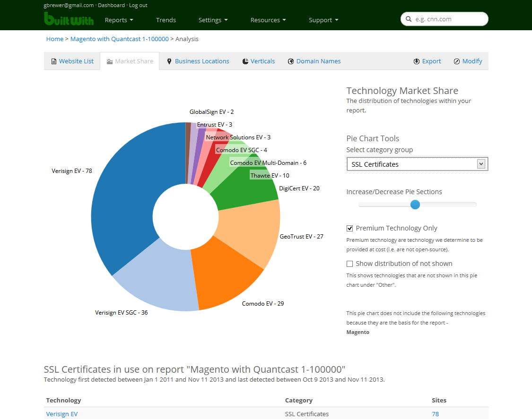Click the Entrust EV - 3 label

tap(214, 125)
